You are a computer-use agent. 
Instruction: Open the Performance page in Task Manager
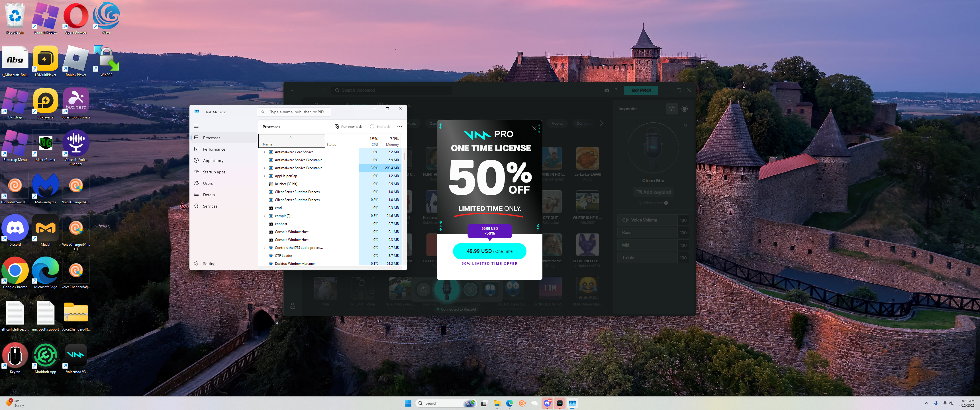click(x=214, y=149)
